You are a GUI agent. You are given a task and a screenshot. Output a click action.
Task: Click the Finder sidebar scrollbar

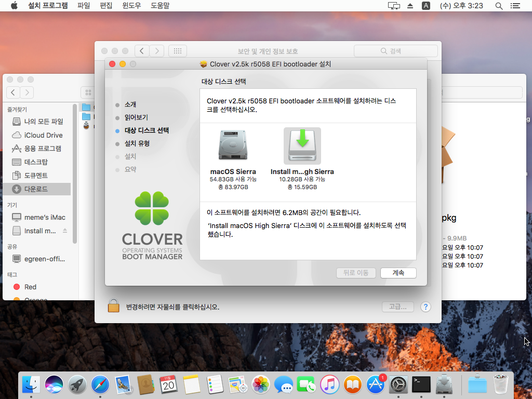(x=75, y=174)
